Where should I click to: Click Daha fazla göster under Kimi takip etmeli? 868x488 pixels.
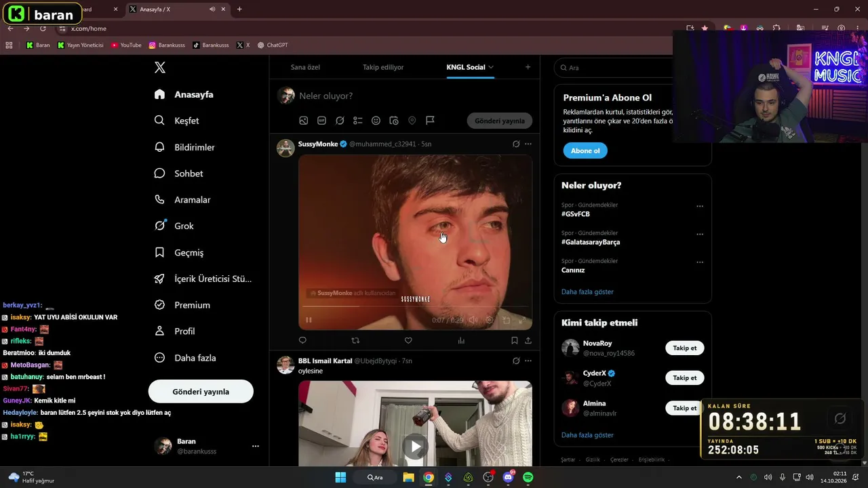(x=587, y=435)
